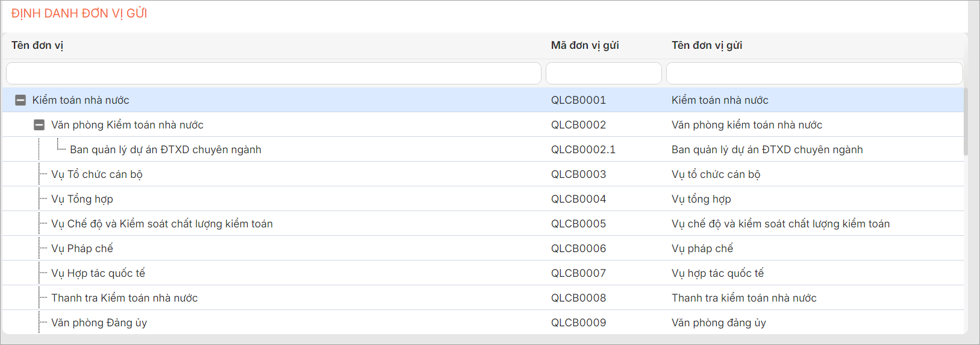This screenshot has height=345, width=980.
Task: Select the Vụ Tổng hợp tree item
Action: [x=82, y=199]
